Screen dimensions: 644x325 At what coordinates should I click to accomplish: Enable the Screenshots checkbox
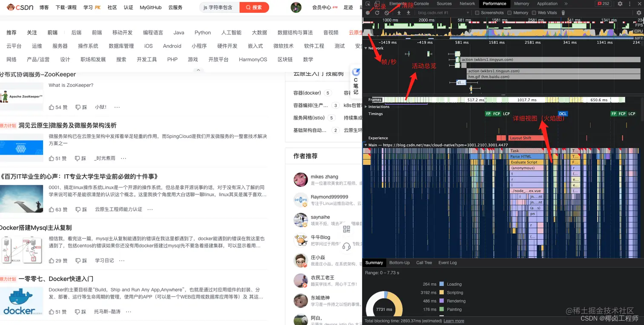point(477,13)
